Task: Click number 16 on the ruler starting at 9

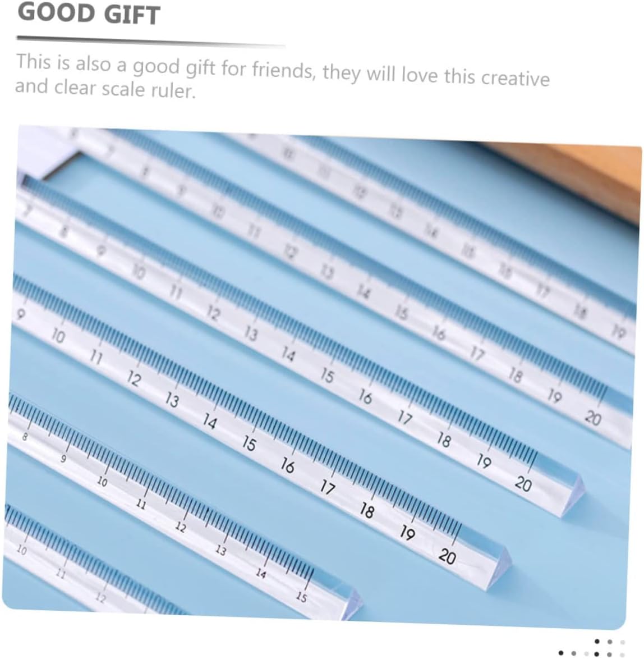Action: coord(287,465)
